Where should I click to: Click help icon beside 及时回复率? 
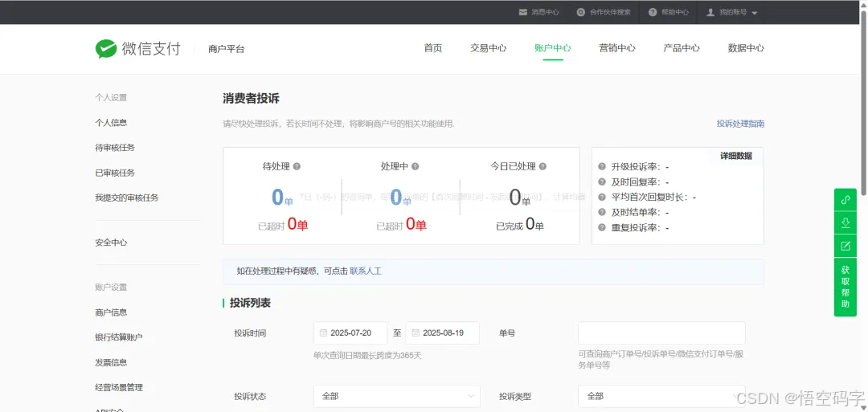(602, 182)
